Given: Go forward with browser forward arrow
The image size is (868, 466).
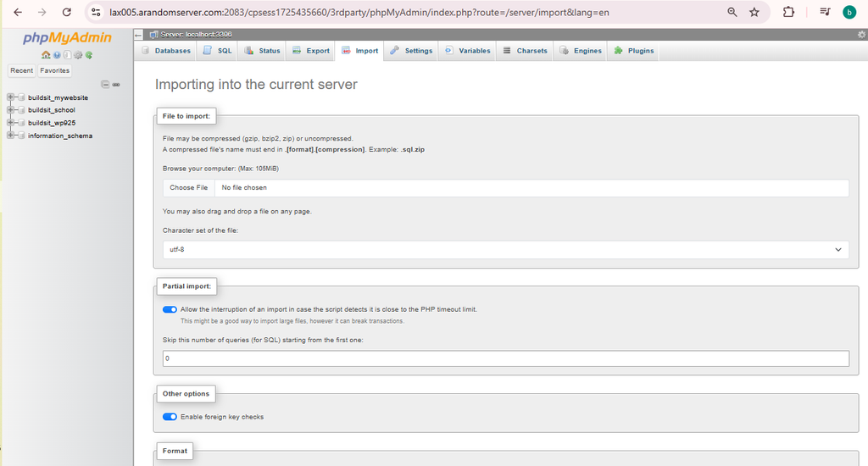Looking at the screenshot, I should [x=42, y=12].
